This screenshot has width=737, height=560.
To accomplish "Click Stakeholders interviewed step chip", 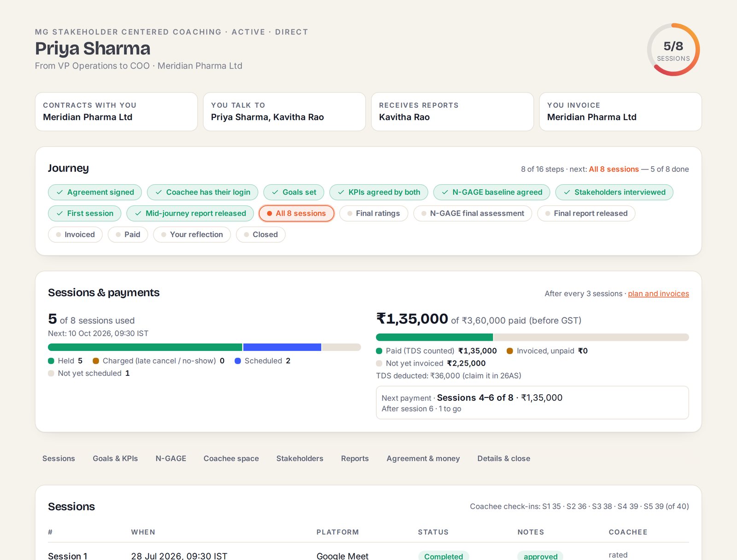I will 614,192.
